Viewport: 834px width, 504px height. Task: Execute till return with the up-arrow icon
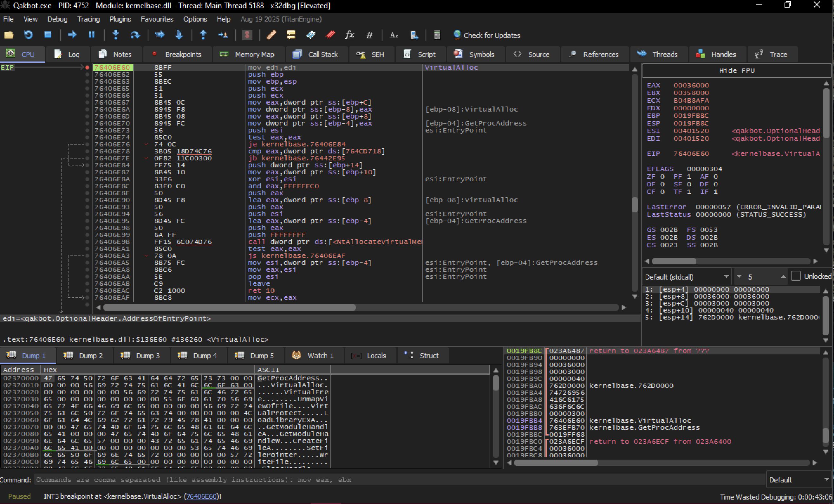[203, 35]
